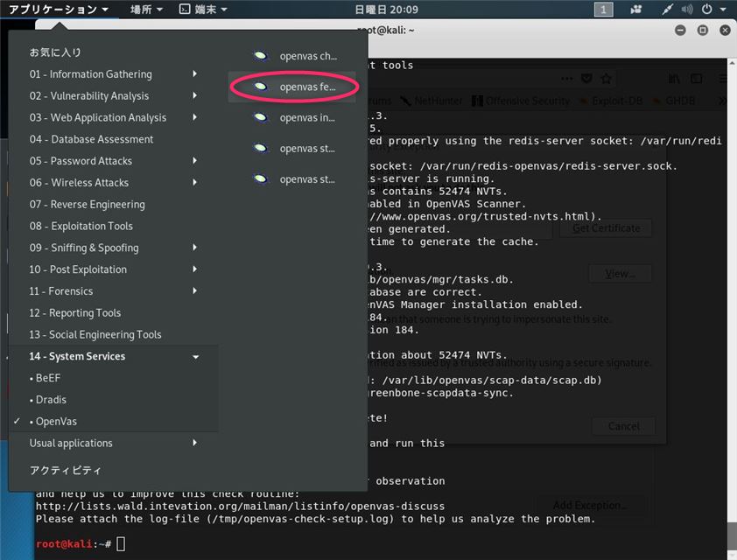
Task: Select お気に入り in the applications menu
Action: (55, 52)
